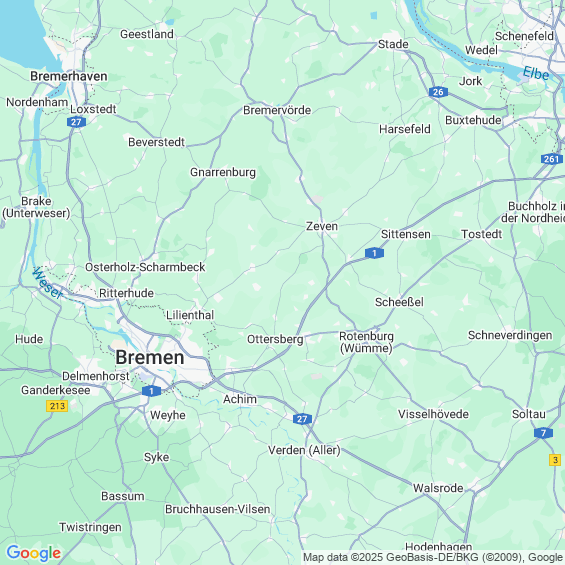Click the Map data copyright text
Image resolution: width=565 pixels, height=565 pixels.
point(433,557)
